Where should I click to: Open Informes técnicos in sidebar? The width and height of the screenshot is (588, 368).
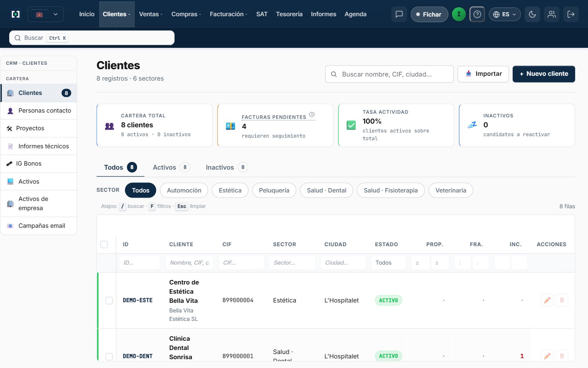(x=39, y=146)
